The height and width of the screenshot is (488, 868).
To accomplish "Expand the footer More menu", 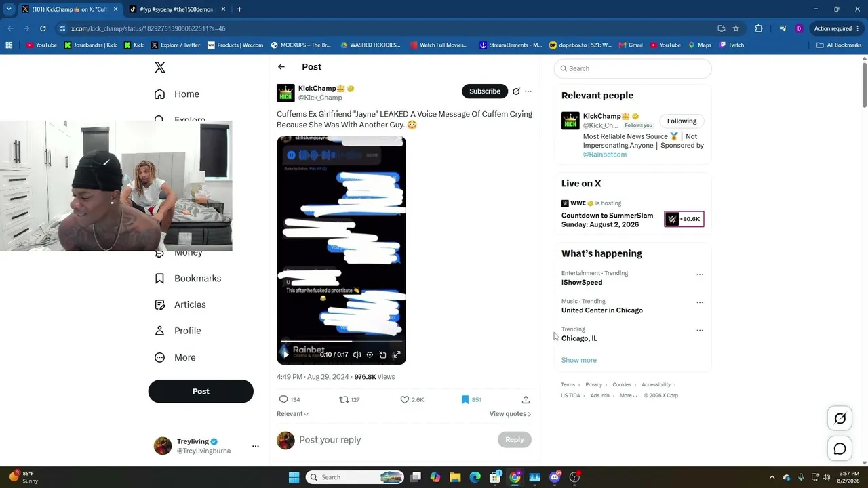I will pos(627,396).
